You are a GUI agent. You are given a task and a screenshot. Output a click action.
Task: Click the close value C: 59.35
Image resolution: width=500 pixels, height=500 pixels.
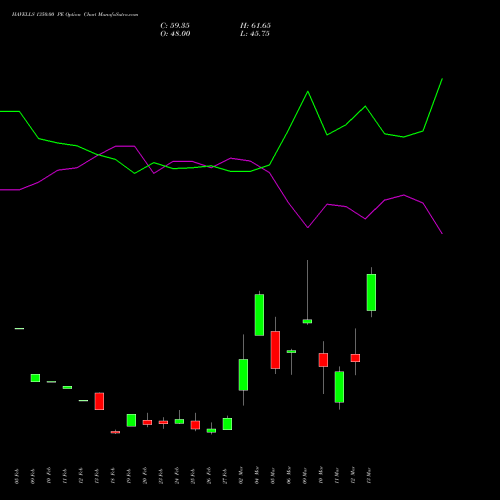175,26
